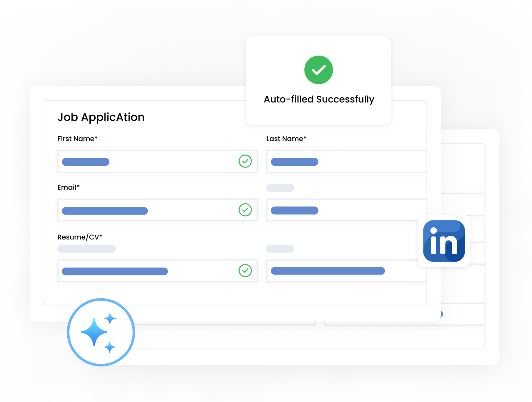This screenshot has height=402, width=532.
Task: Click the LinkedIn logo icon
Action: (444, 241)
